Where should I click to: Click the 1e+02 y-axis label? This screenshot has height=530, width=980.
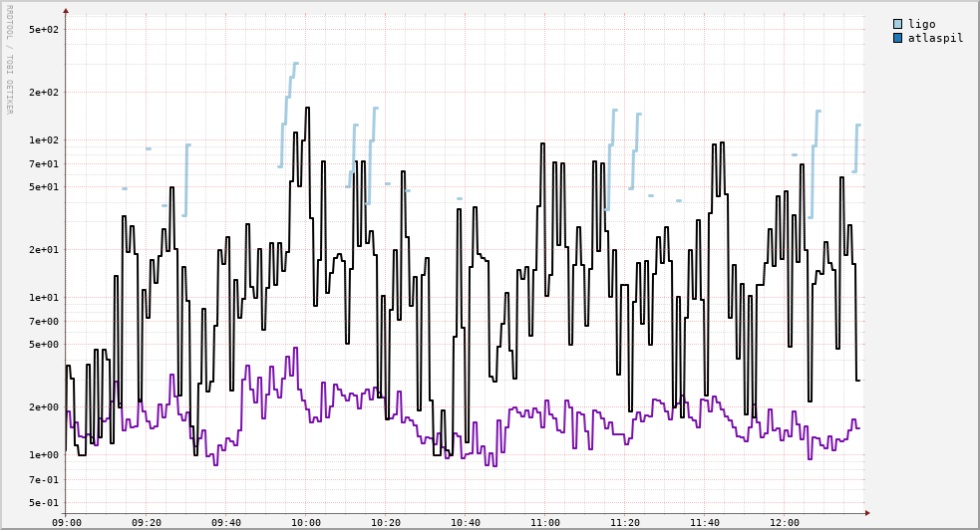click(43, 139)
